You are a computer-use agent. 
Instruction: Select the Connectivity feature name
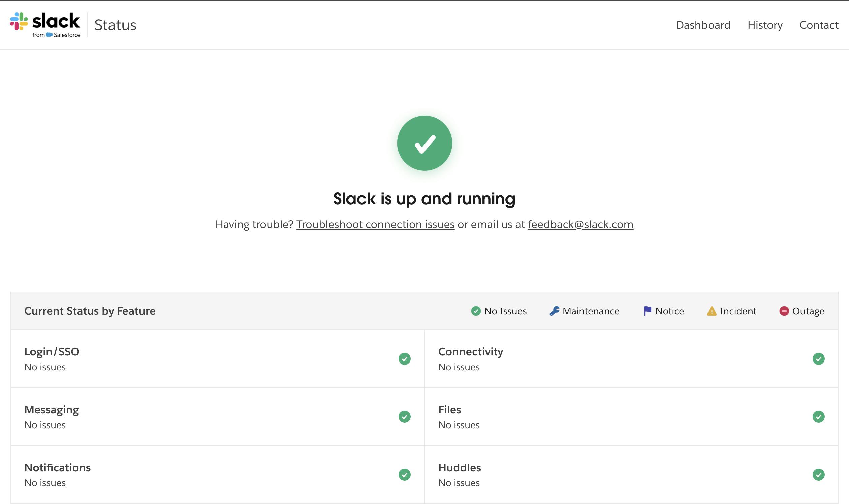(471, 352)
